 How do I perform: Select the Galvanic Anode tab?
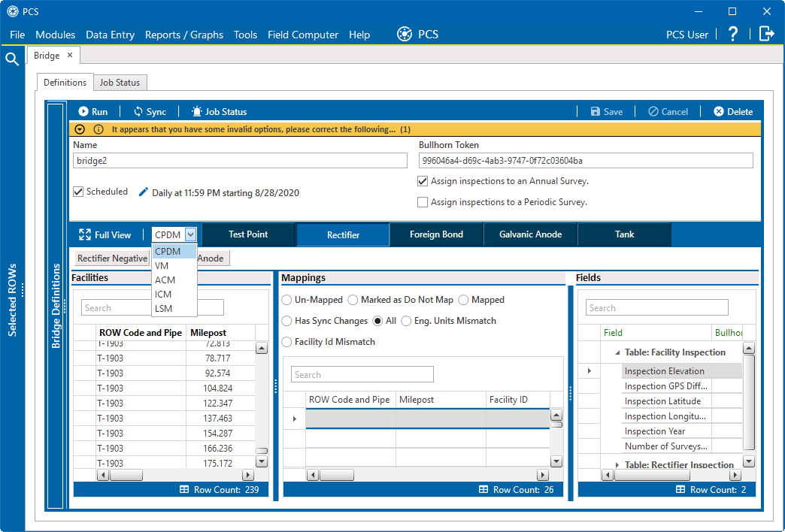point(531,234)
